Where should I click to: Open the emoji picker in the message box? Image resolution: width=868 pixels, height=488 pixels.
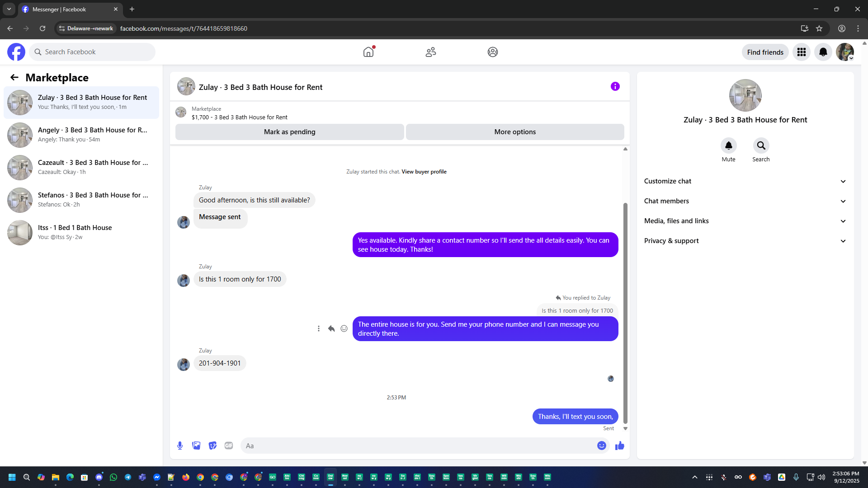click(601, 446)
